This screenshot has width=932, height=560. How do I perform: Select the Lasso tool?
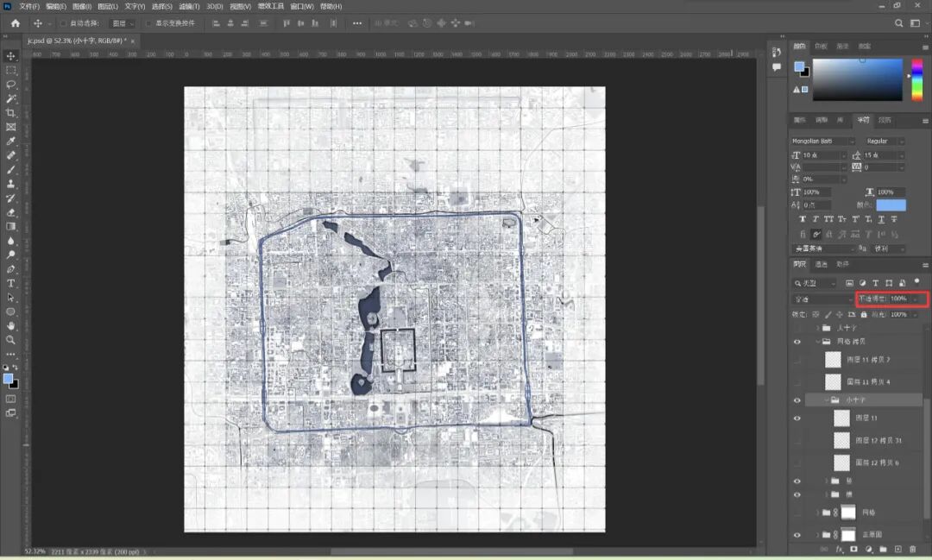(10, 85)
